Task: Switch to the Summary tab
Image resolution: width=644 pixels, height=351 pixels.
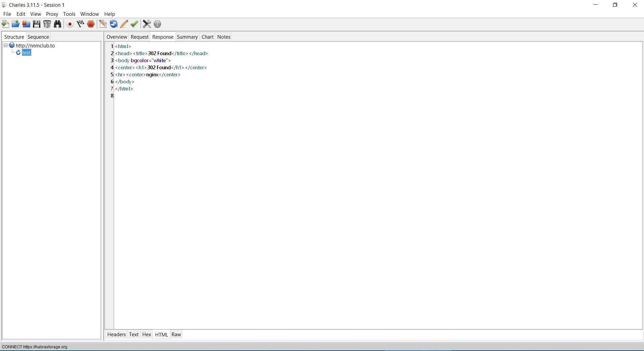Action: (187, 37)
